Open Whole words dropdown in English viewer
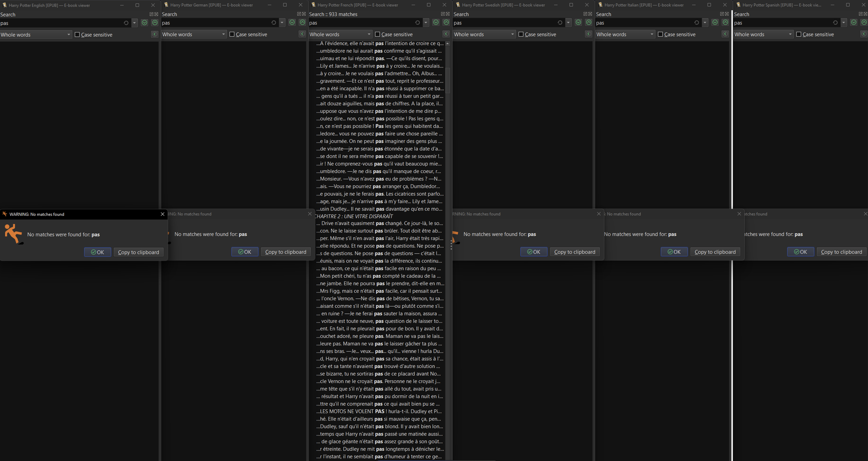The height and width of the screenshot is (461, 868). [36, 34]
